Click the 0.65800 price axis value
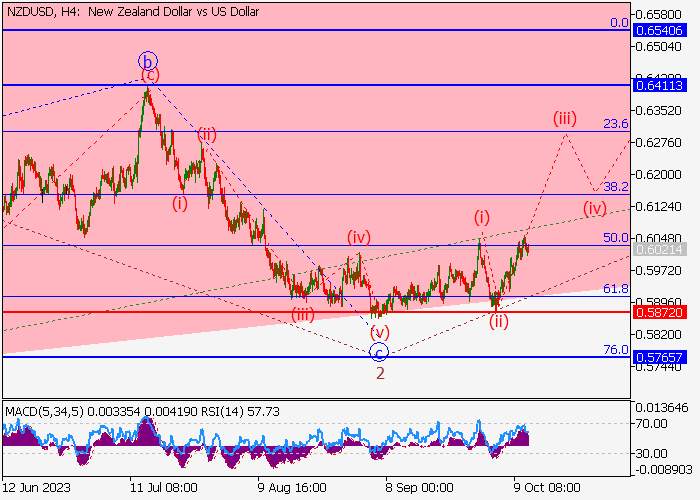This screenshot has width=700, height=500. (658, 15)
